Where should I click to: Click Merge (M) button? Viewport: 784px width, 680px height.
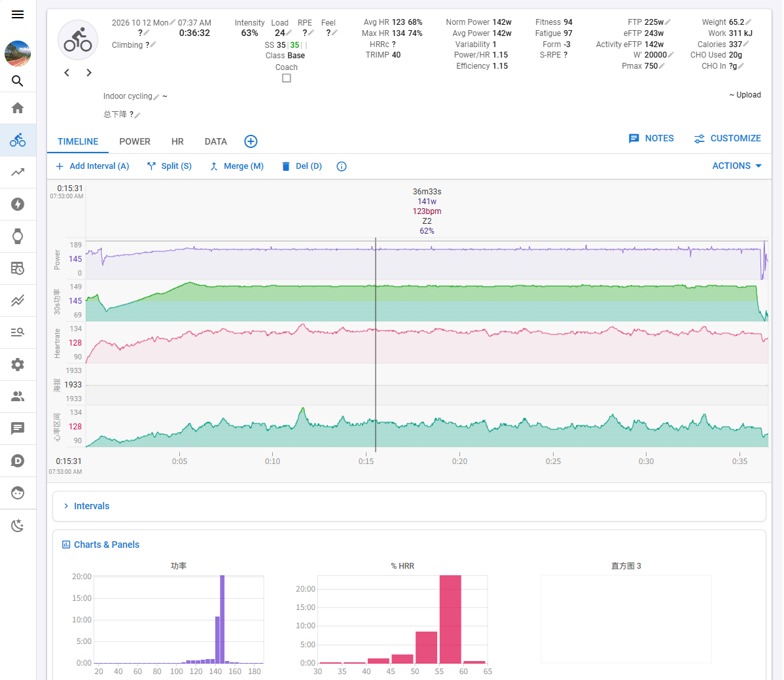(x=237, y=166)
